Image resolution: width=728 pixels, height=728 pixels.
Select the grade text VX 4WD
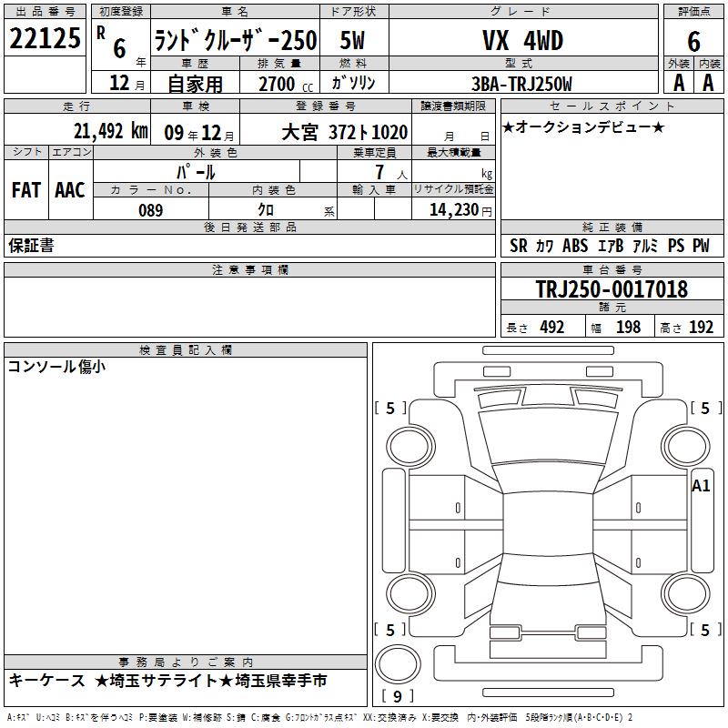point(522,40)
